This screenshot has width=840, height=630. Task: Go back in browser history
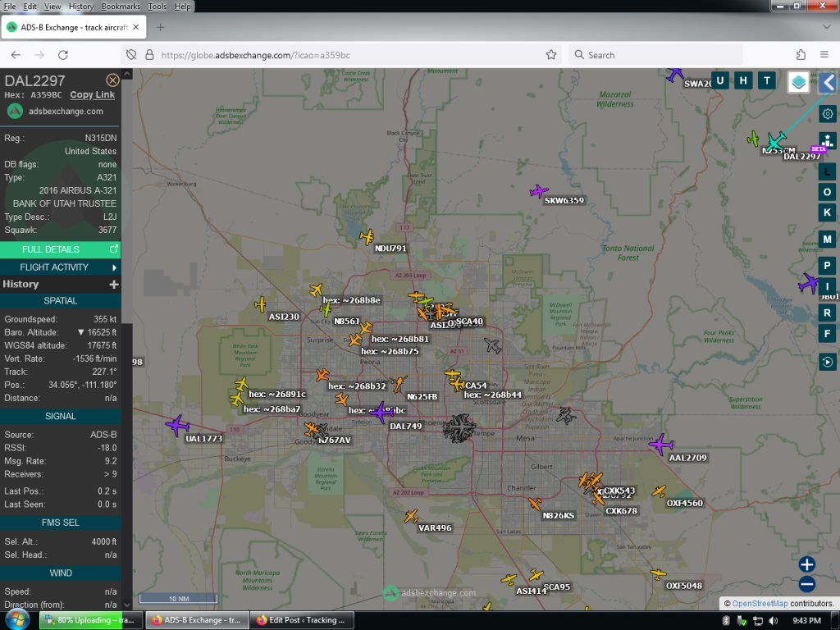coord(16,55)
